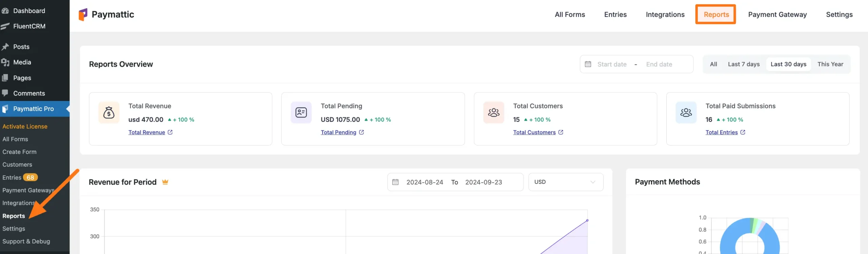
Task: Click the Total Customers people icon
Action: coord(494,112)
